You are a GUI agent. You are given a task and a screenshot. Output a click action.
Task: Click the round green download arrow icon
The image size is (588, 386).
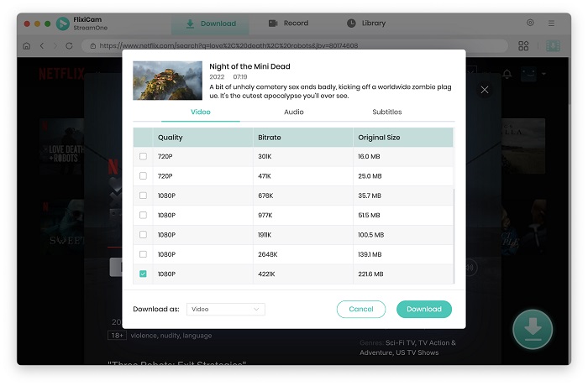(x=532, y=329)
